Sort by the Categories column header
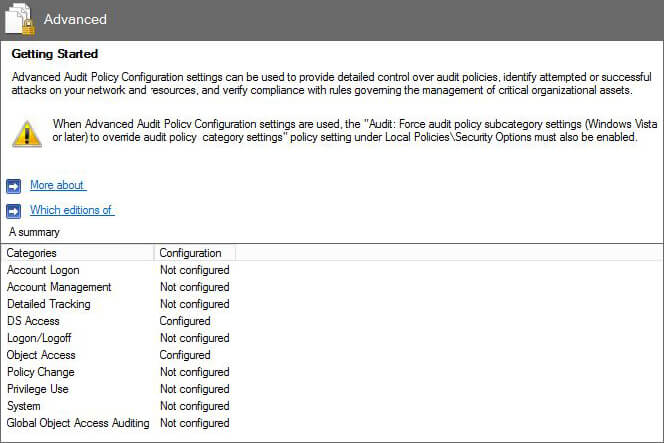Image resolution: width=664 pixels, height=443 pixels. [x=78, y=253]
